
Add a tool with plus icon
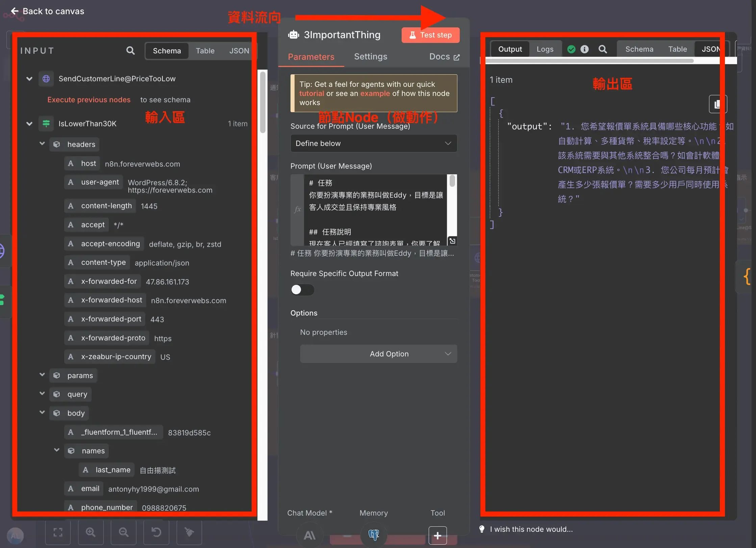coord(437,535)
